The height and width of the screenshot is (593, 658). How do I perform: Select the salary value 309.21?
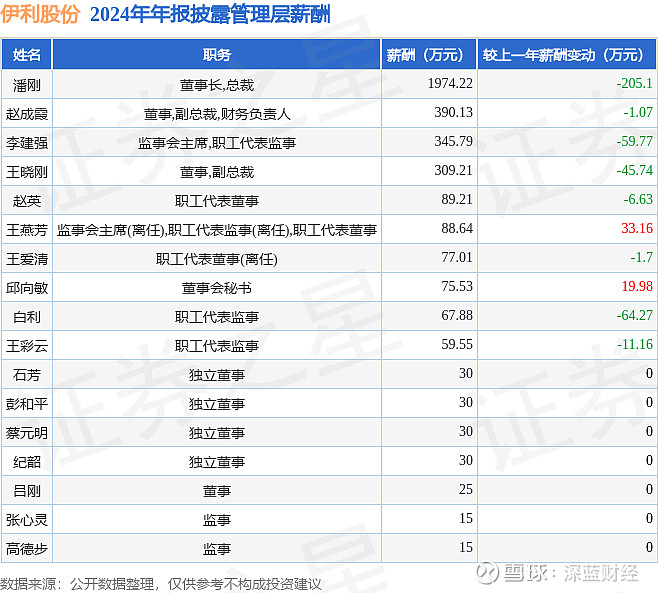point(453,170)
